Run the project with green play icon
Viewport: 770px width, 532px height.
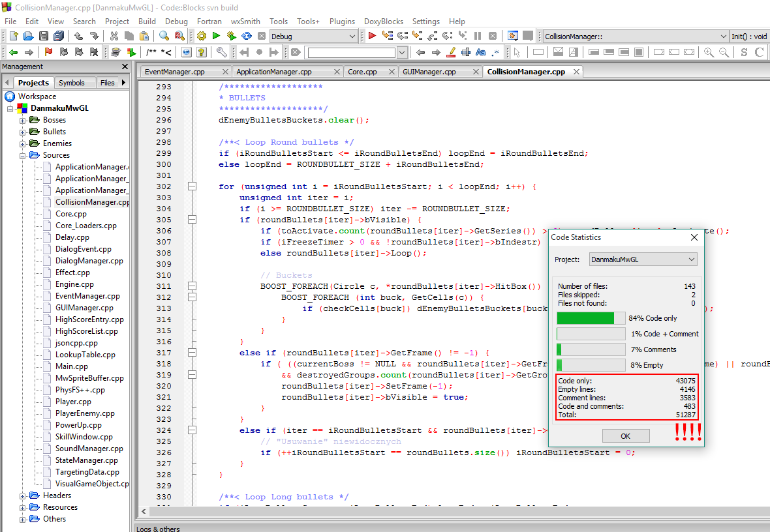(x=216, y=36)
